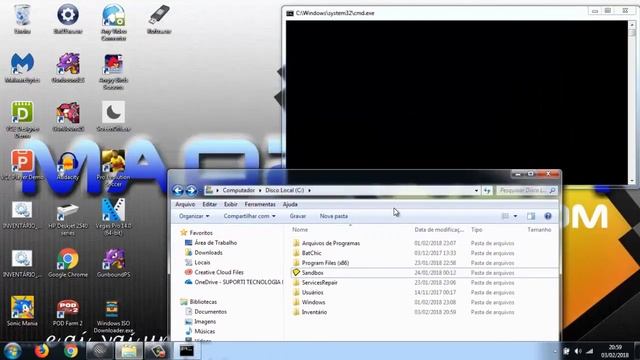Click the Explorer back arrow button
The width and height of the screenshot is (640, 360).
pyautogui.click(x=178, y=190)
